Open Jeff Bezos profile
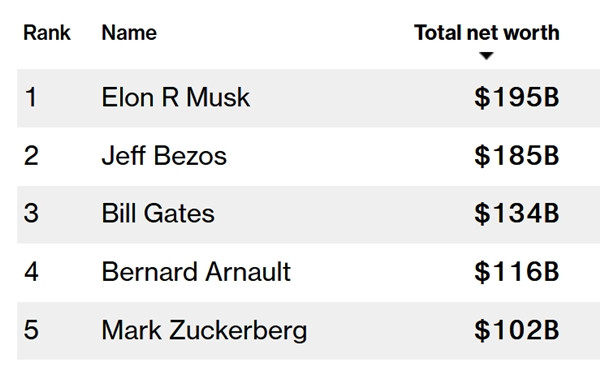This screenshot has height=366, width=600. coord(164,156)
